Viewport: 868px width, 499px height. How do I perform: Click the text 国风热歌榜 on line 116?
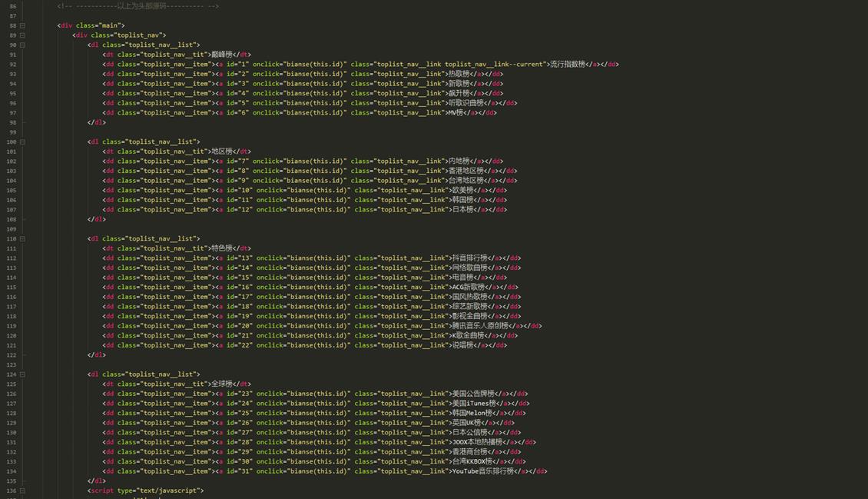470,297
